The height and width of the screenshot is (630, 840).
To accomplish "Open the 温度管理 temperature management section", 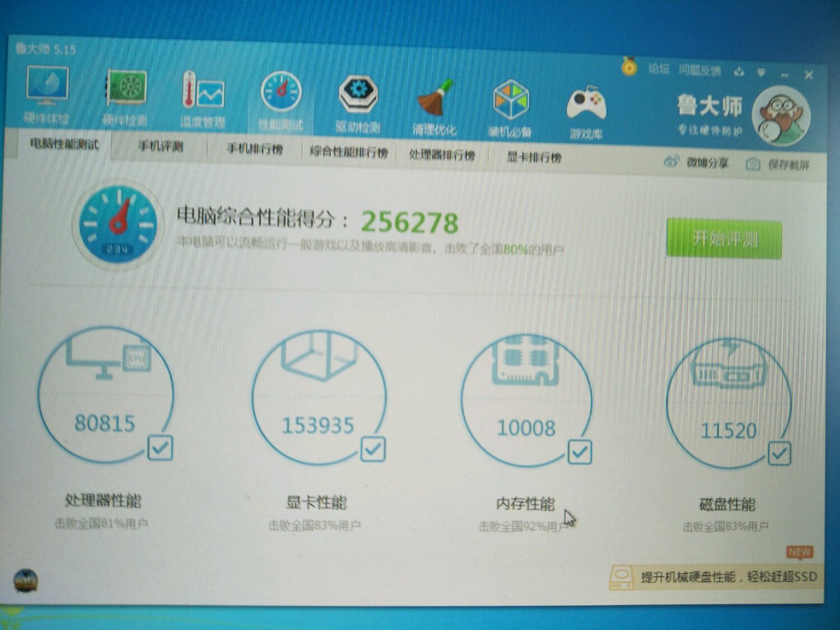I will (203, 99).
